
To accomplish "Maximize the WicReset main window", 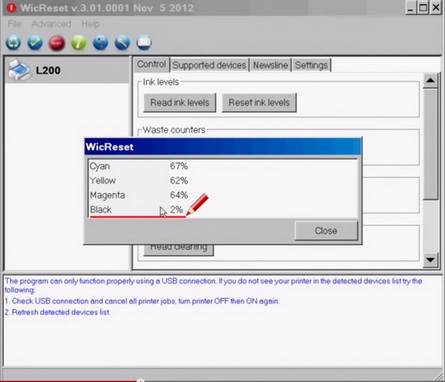I will point(423,8).
